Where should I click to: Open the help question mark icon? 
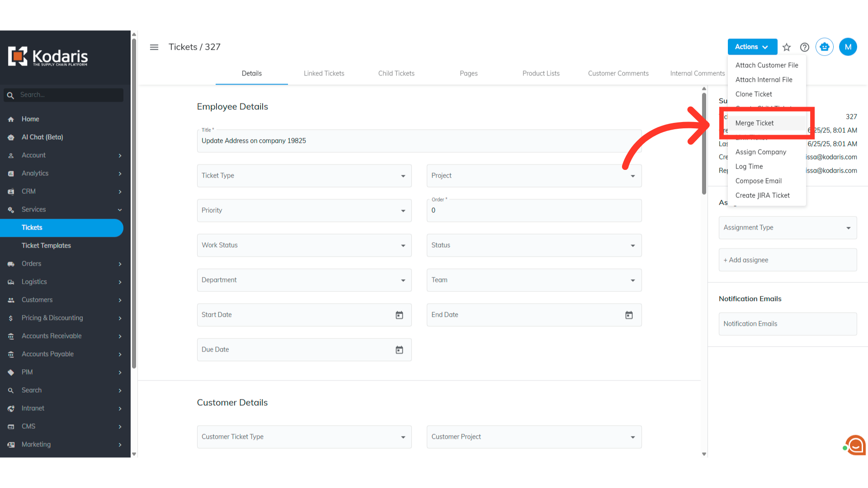pyautogui.click(x=805, y=47)
